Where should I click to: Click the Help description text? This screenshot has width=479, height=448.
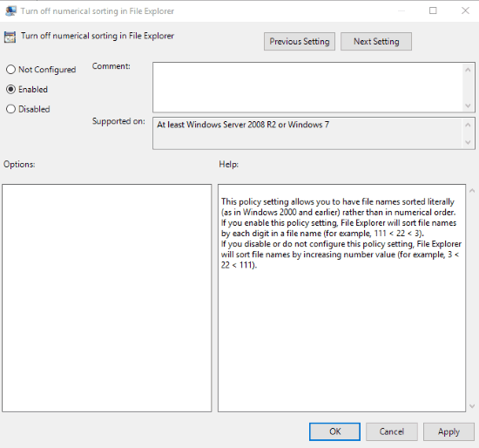[341, 234]
